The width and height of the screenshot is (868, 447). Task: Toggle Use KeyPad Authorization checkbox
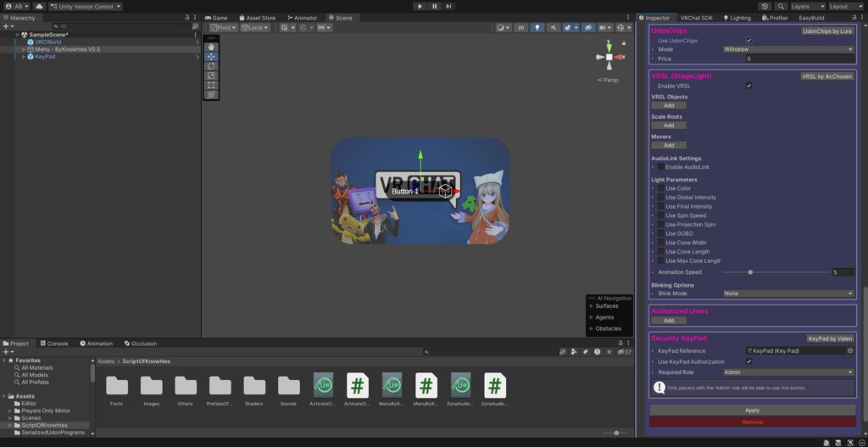(749, 361)
